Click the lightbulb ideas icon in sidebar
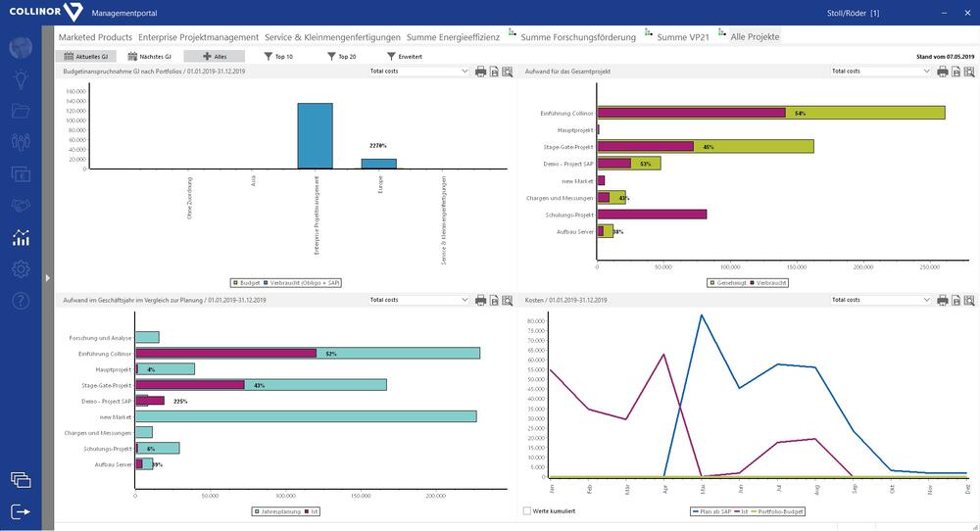Viewport: 980px width, 531px height. tap(21, 80)
